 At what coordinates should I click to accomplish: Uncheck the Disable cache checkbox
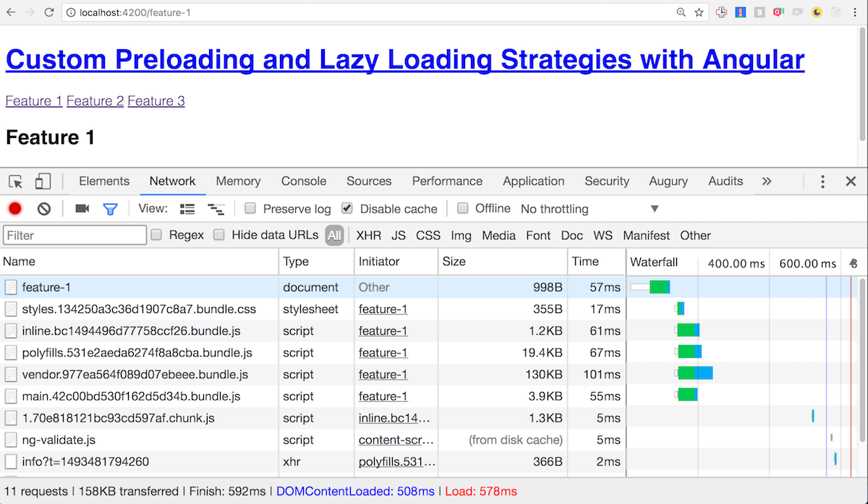pos(347,208)
